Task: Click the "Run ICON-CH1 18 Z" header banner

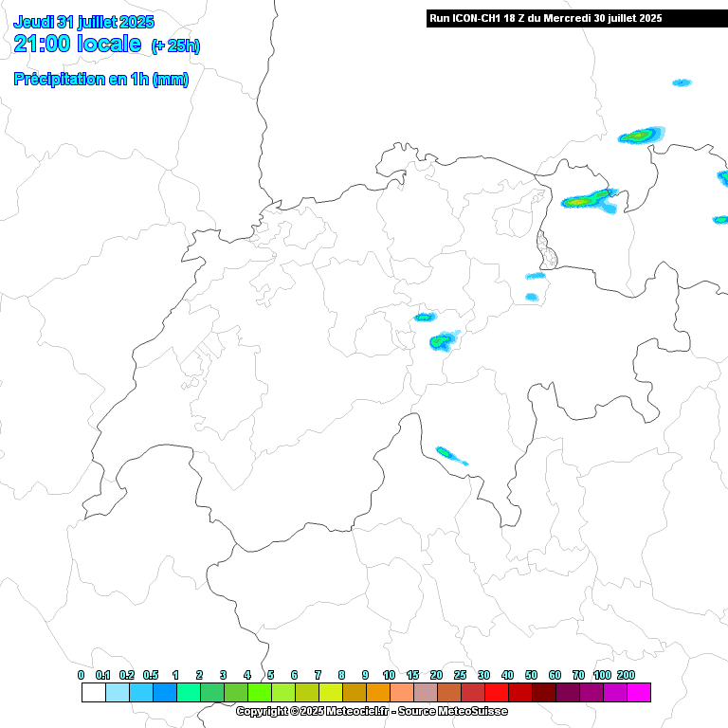Action: click(x=577, y=18)
